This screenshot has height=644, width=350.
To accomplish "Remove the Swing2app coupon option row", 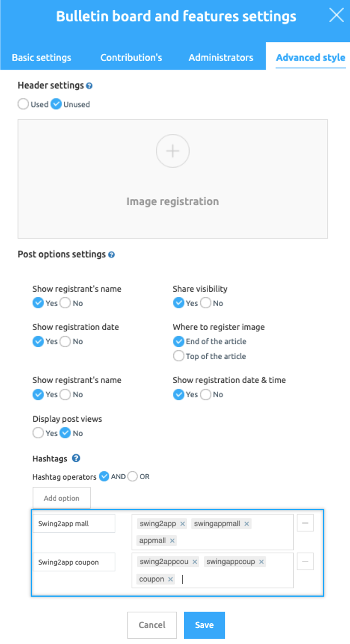I will (x=305, y=562).
